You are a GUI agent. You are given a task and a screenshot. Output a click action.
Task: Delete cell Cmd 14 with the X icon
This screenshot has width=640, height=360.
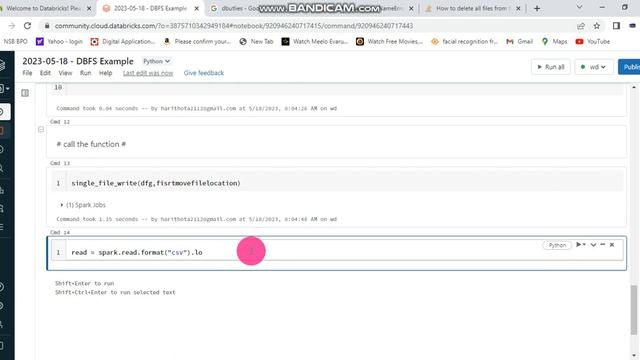point(612,244)
